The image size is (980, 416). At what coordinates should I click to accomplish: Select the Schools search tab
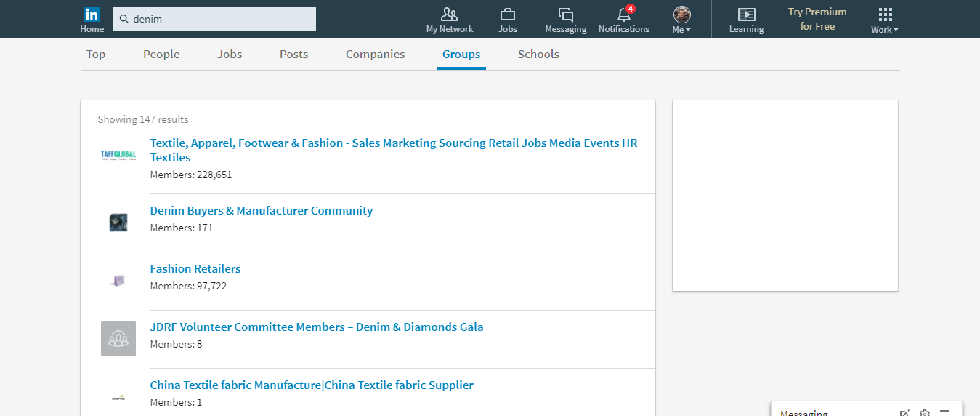coord(538,55)
